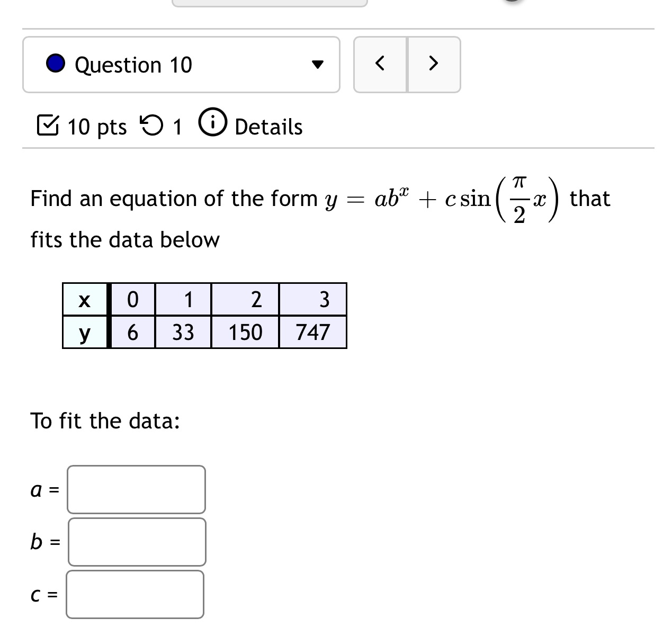The width and height of the screenshot is (672, 636).
Task: Select the Question 10 header bar
Action: point(181,65)
